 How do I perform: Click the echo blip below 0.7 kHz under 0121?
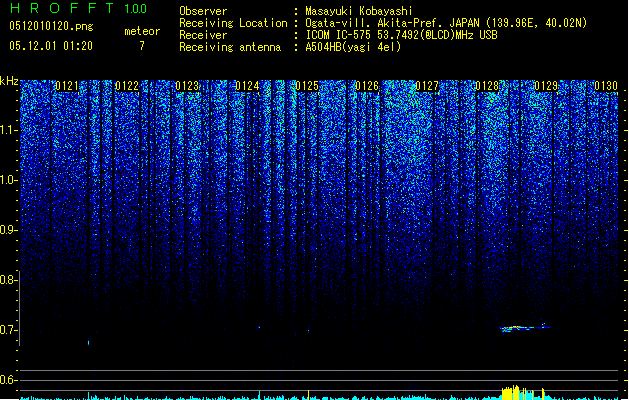click(89, 342)
